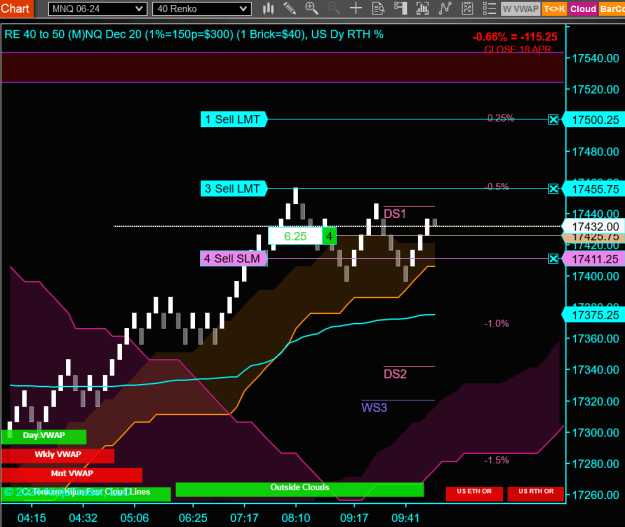The height and width of the screenshot is (527, 625).
Task: Select the drawing tools pencil icon
Action: click(x=290, y=8)
